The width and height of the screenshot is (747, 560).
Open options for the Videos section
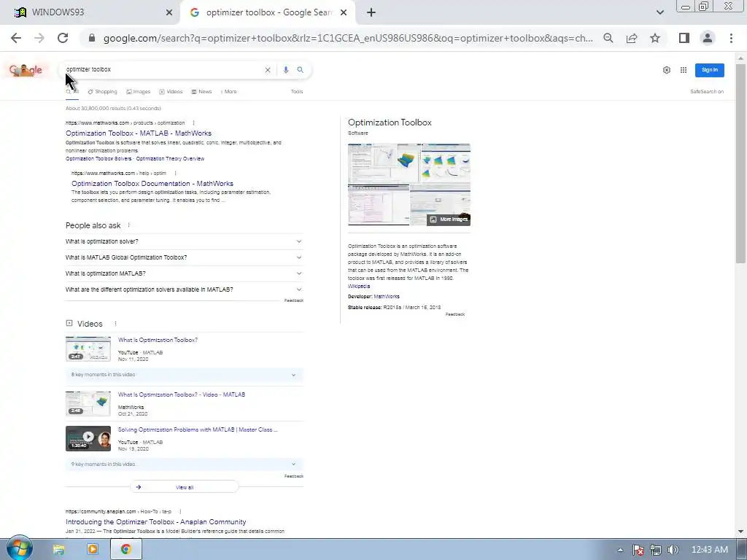115,324
